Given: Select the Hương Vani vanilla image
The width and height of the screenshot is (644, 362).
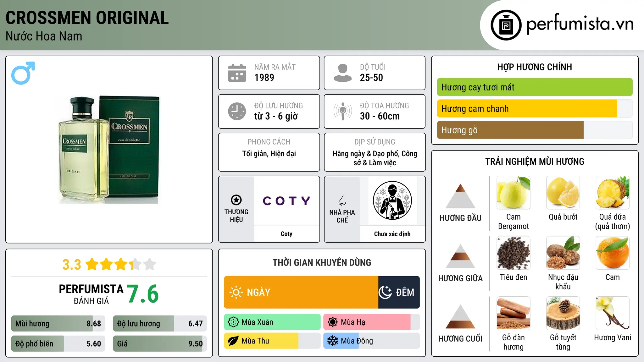Looking at the screenshot, I should tap(613, 313).
